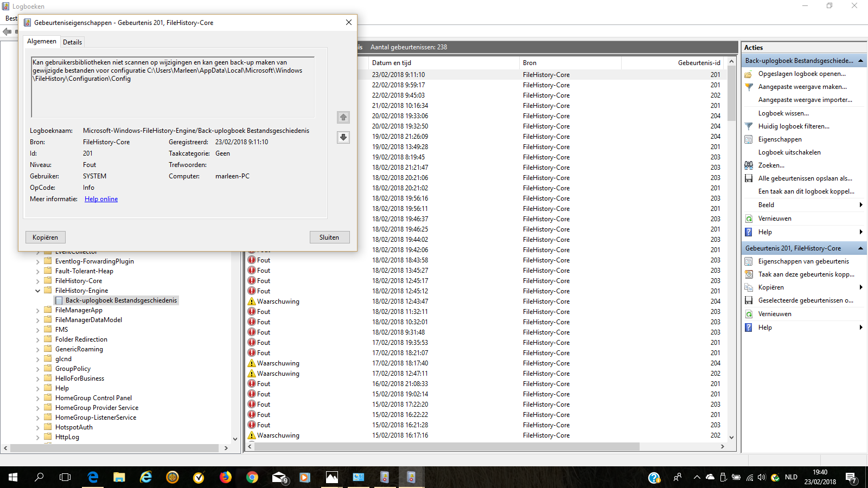Click the Help icon under the log actions
The image size is (868, 488).
pyautogui.click(x=749, y=232)
